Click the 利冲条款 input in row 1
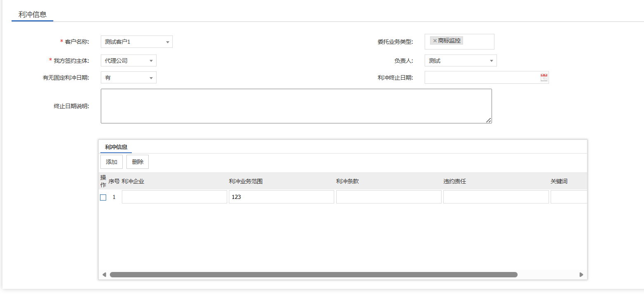644x305 pixels. click(389, 197)
